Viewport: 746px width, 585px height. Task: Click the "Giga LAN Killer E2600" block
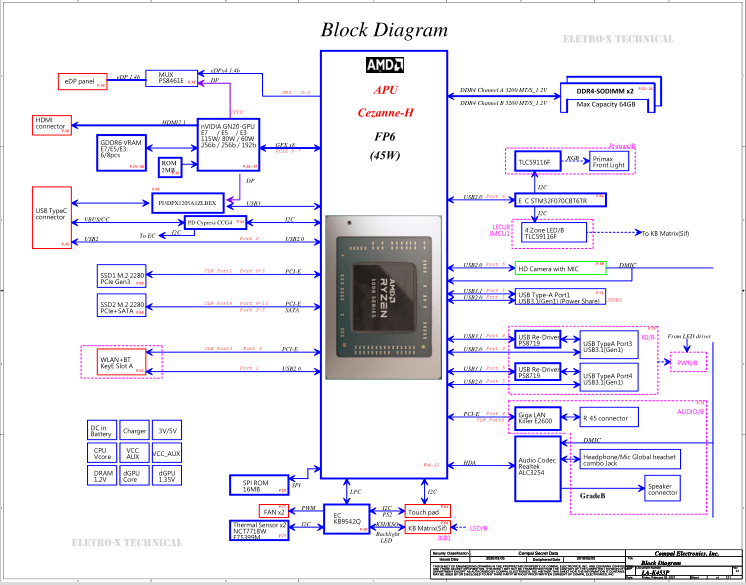538,418
